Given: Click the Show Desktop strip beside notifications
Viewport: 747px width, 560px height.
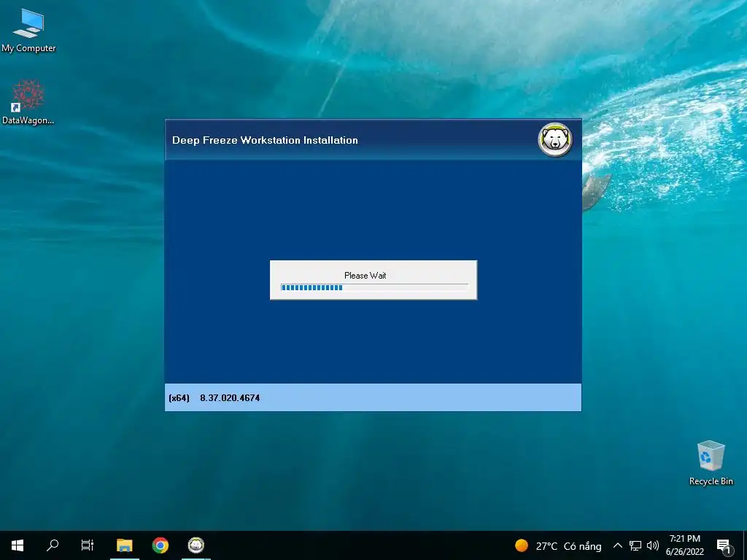Looking at the screenshot, I should click(745, 545).
